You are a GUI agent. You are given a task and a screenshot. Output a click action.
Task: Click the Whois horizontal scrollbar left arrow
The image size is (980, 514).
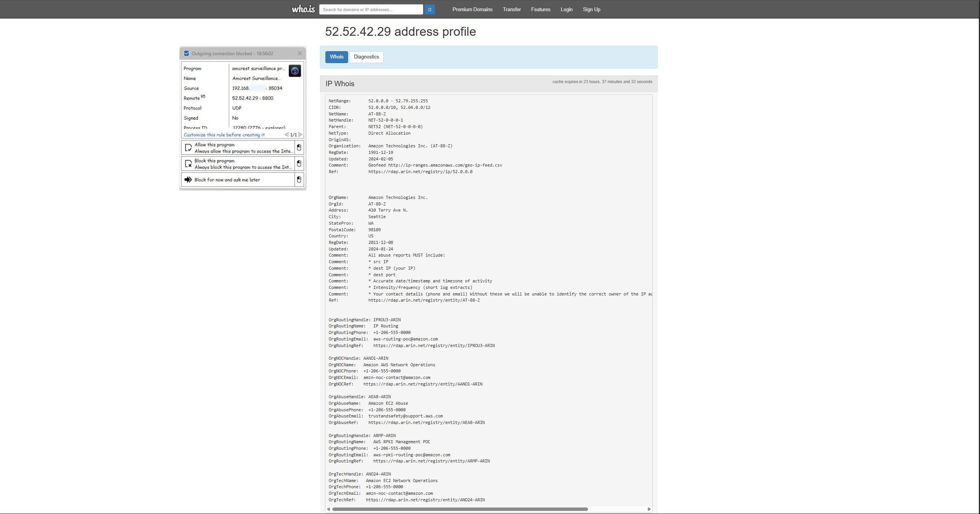click(328, 509)
